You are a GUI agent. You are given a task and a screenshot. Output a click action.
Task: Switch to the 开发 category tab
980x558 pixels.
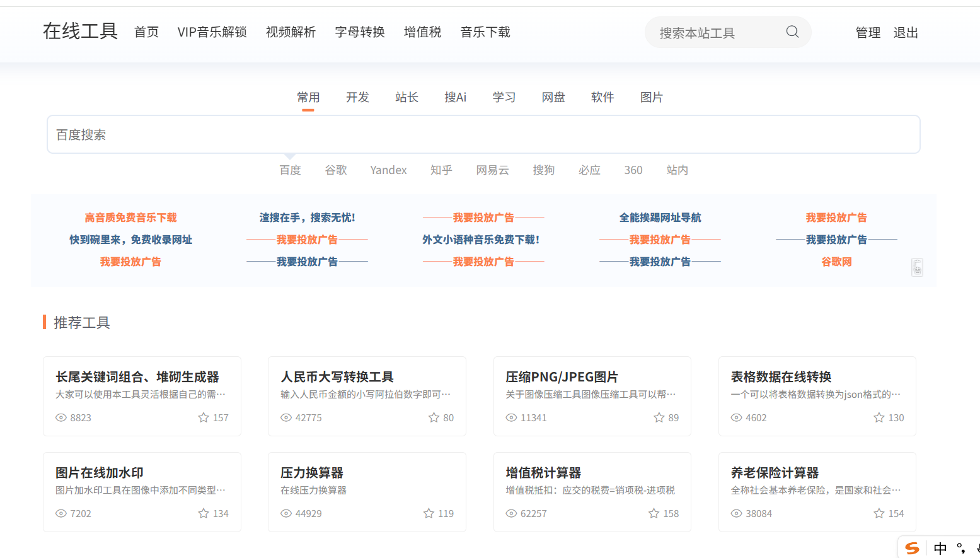click(x=357, y=98)
